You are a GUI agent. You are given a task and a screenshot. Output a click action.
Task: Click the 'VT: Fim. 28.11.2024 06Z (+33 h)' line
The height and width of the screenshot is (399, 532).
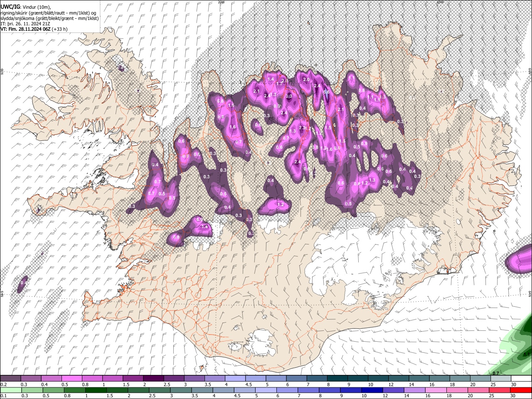[x=34, y=29]
